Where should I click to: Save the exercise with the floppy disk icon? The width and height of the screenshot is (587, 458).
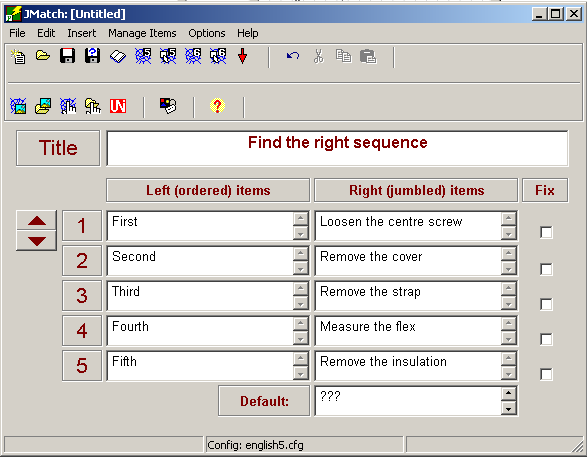(67, 56)
